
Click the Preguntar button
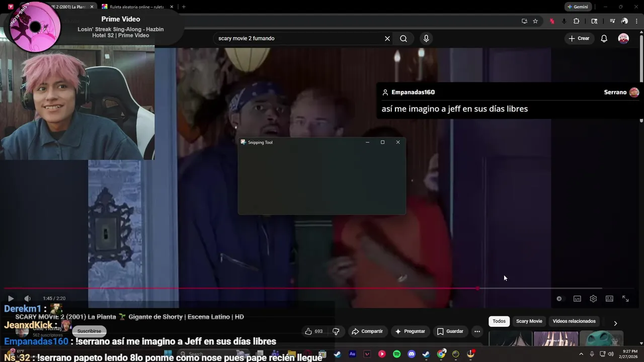coord(410,331)
